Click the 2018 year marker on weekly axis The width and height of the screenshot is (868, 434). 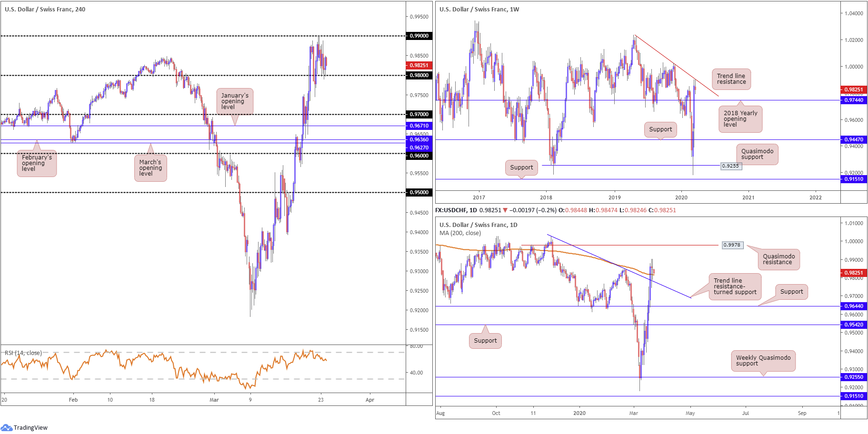(546, 197)
